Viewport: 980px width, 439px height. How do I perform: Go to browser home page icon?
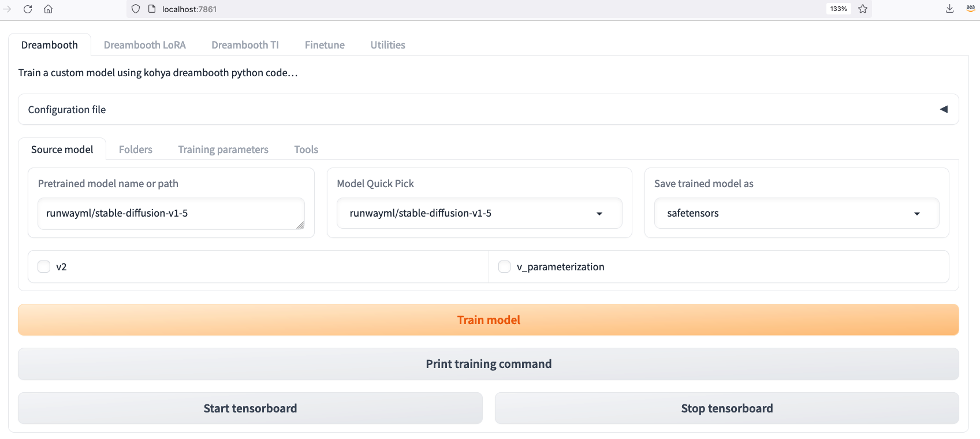click(x=49, y=9)
